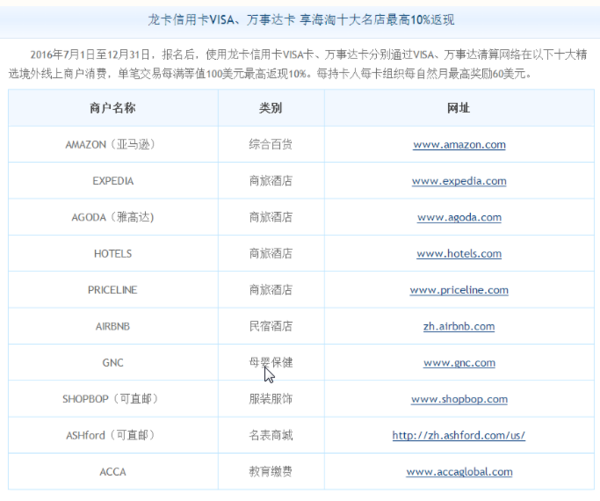
Task: Click the 类别 column header
Action: [x=271, y=108]
